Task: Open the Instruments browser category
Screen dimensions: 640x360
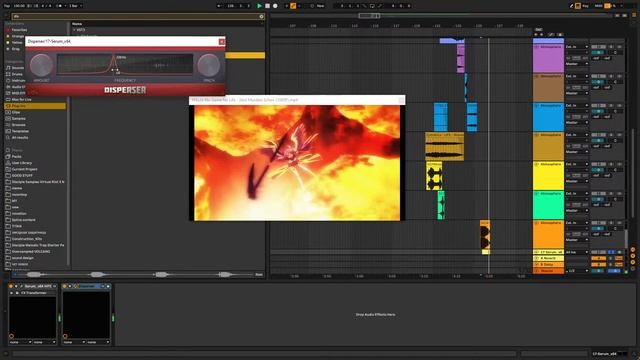Action: tap(18, 80)
